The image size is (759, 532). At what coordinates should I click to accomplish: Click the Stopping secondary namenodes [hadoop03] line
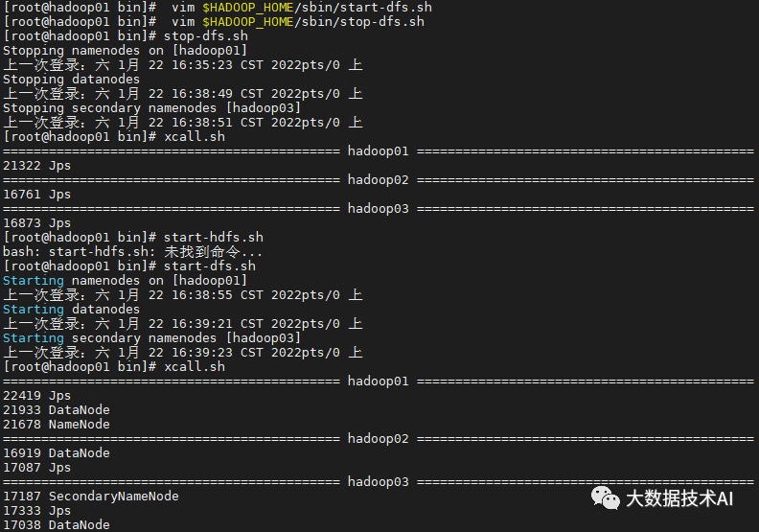pyautogui.click(x=151, y=108)
